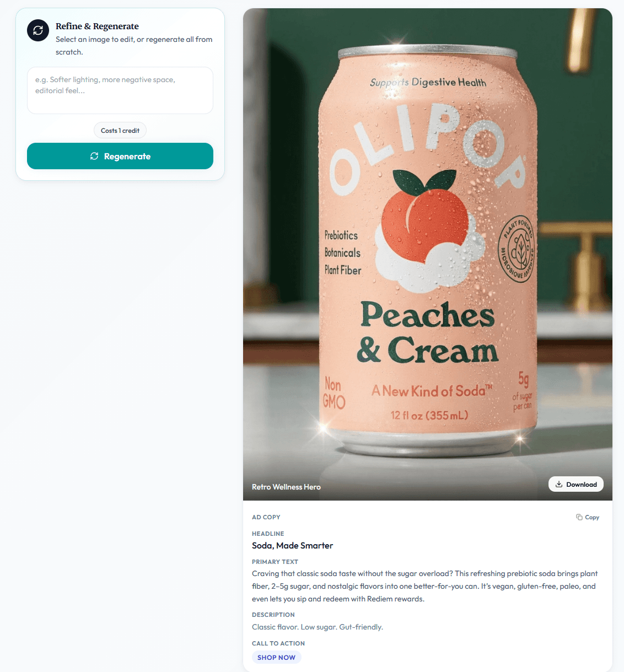Click the refinement prompt text field
This screenshot has width=624, height=672.
120,90
